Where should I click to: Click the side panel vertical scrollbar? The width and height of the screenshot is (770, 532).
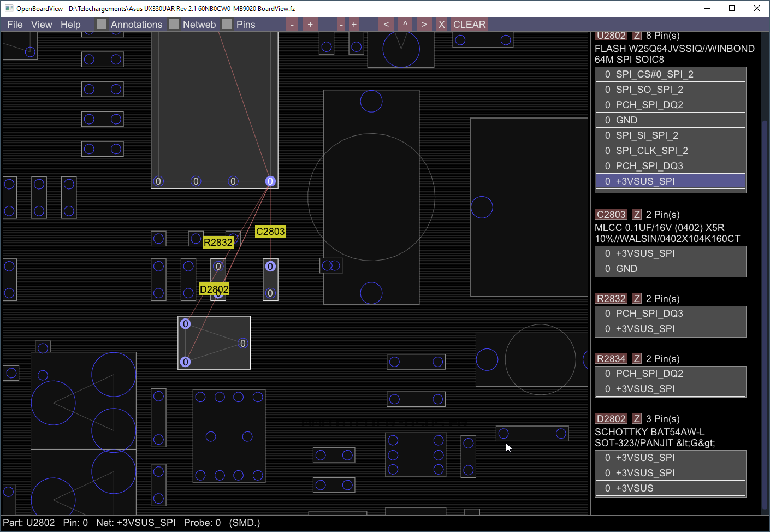tap(765, 273)
